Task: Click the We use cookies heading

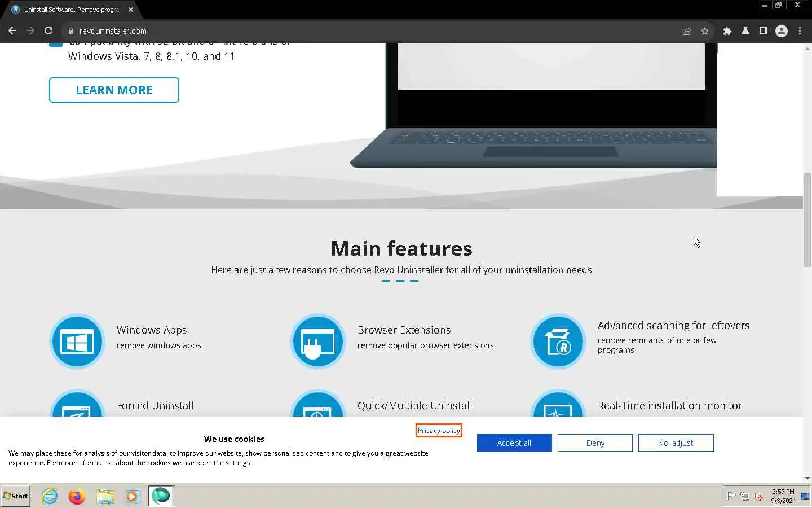Action: [234, 439]
